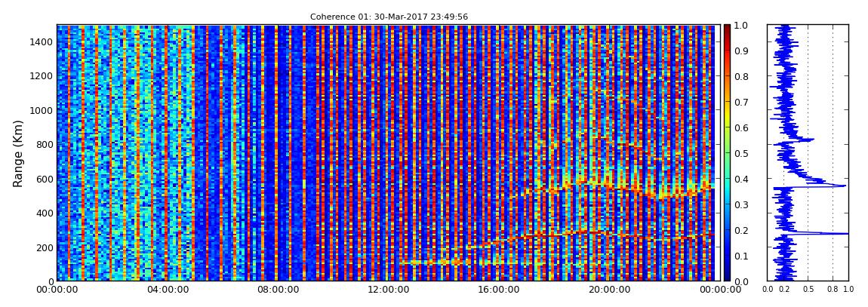Click the 'Range (Km)' y-axis label
The height and width of the screenshot is (307, 868).
(x=18, y=153)
